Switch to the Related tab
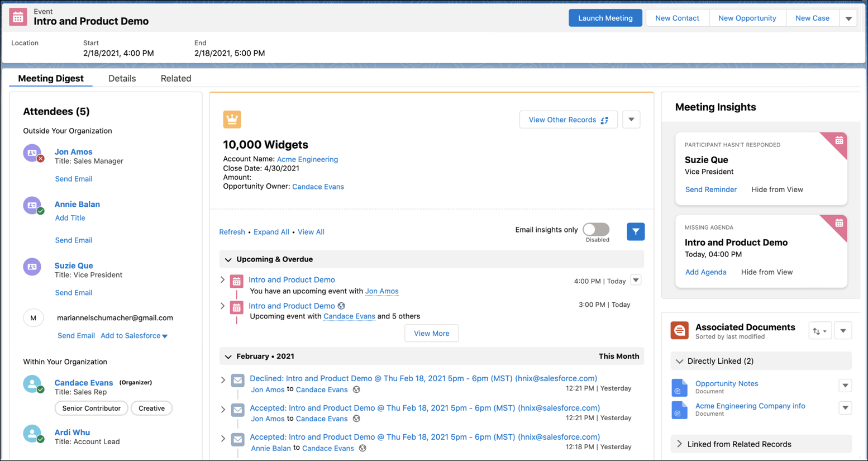868x461 pixels. (176, 78)
